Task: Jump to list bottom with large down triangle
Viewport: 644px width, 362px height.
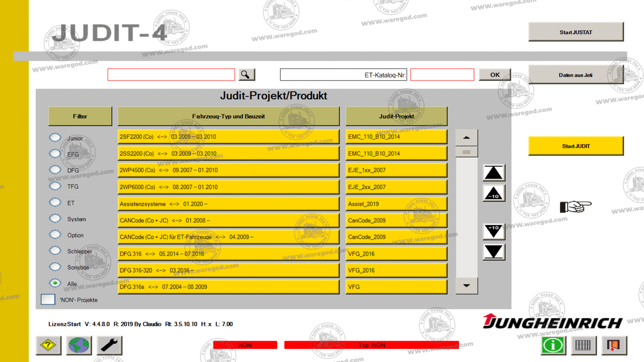Action: click(x=493, y=252)
